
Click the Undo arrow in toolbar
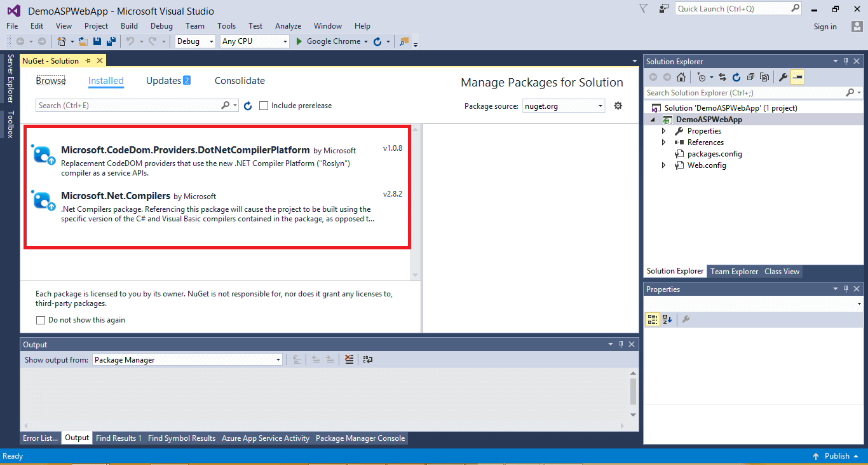tap(130, 41)
